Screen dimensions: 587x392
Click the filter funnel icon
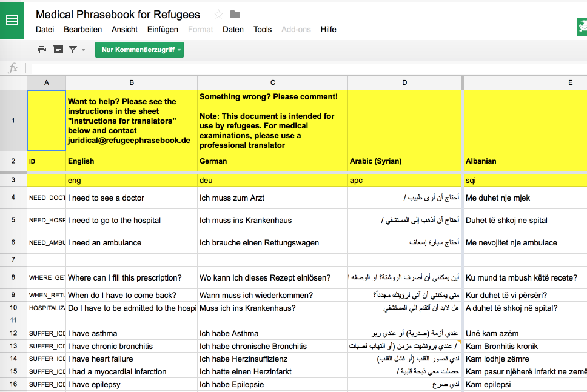(x=73, y=50)
